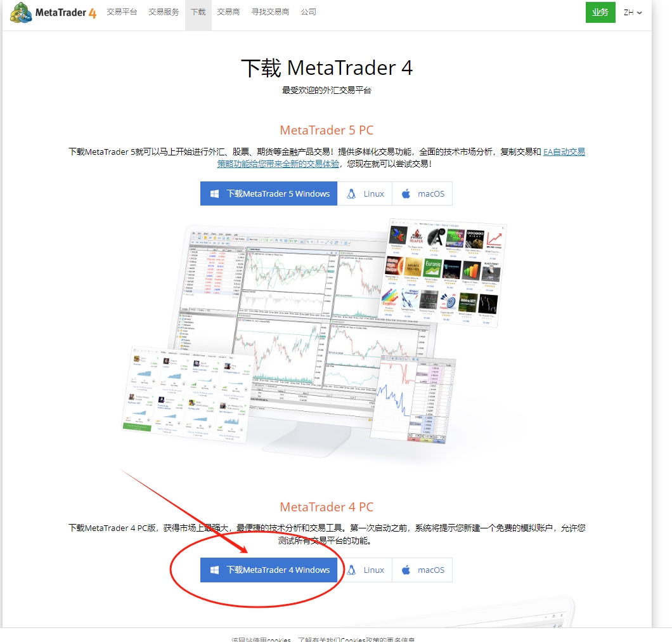Click the Apple icon under MetaTrader 5

[406, 194]
